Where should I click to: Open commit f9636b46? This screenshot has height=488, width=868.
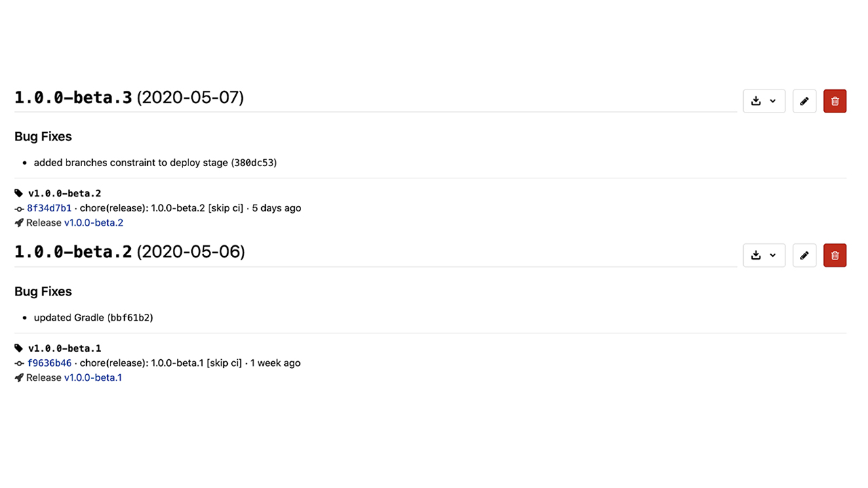click(49, 363)
